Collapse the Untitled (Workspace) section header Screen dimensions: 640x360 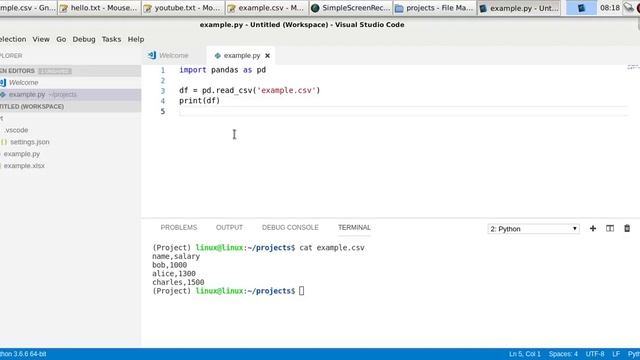pyautogui.click(x=70, y=107)
